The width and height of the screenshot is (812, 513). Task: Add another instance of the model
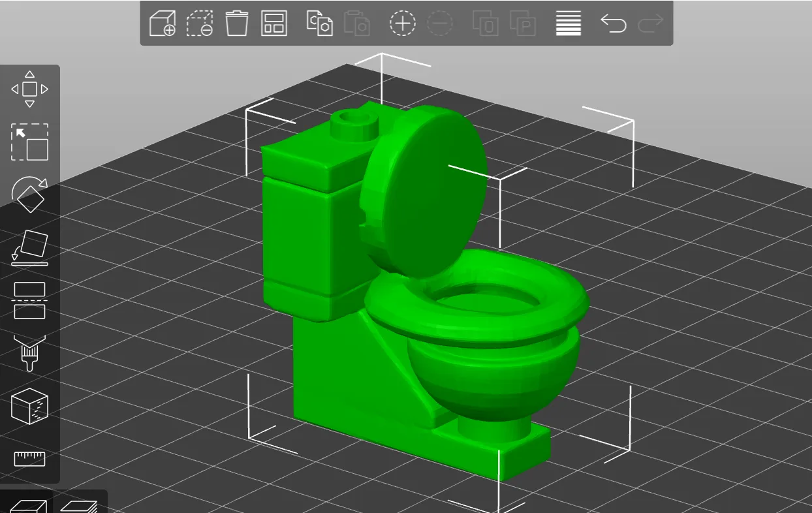coord(403,23)
